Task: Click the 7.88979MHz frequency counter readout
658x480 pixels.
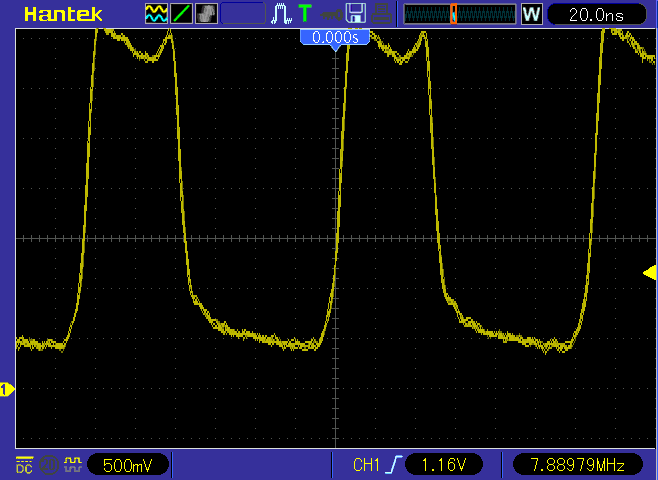Action: point(578,465)
